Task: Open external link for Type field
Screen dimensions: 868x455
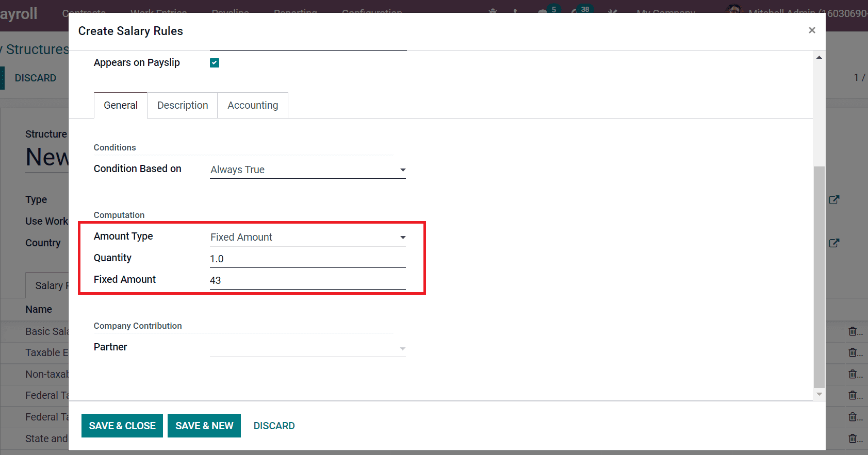Action: tap(834, 200)
